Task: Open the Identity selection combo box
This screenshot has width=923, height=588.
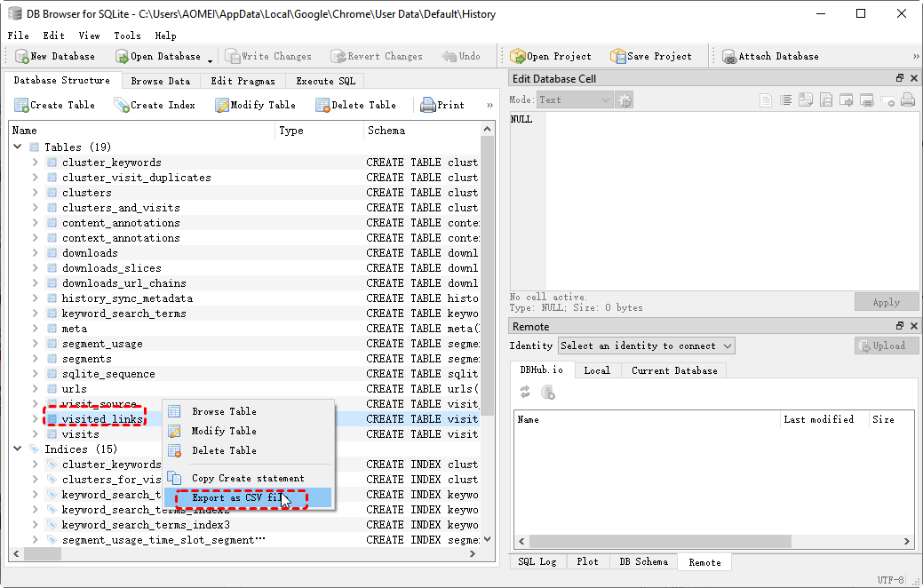Action: [x=646, y=346]
